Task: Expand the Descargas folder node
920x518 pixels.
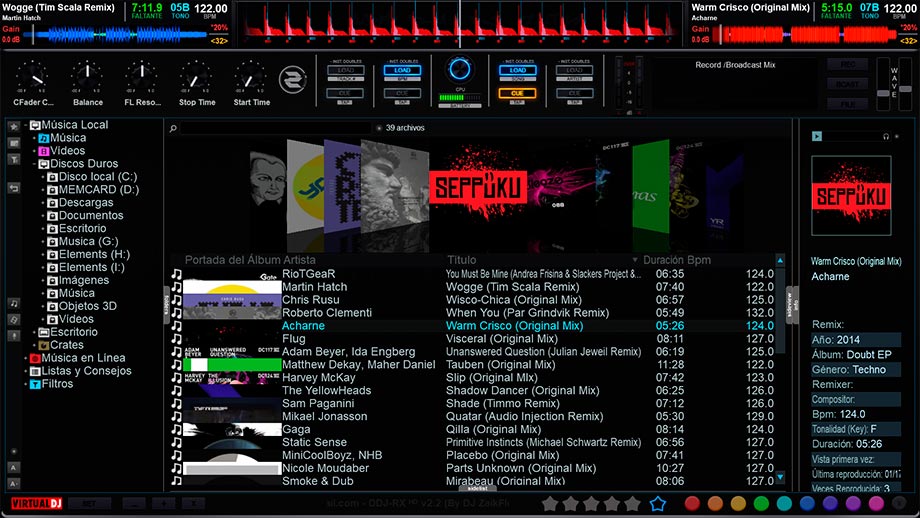Action: [43, 203]
